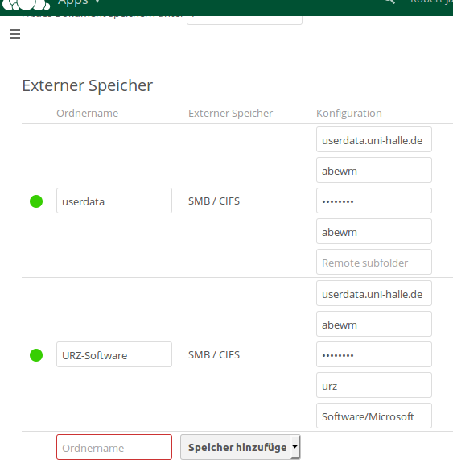Viewport: 453px width, 476px height.
Task: Edit the URZ-Software folder name field
Action: (x=114, y=354)
